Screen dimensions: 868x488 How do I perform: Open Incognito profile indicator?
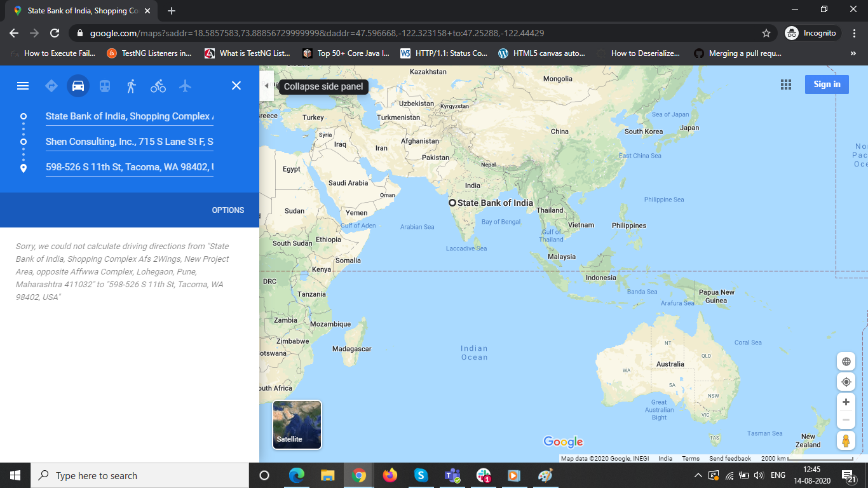(x=813, y=33)
